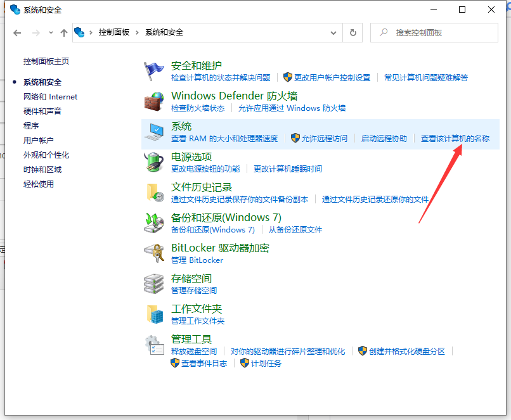The image size is (511, 420).
Task: Open 工作文件夹 via its folder icon
Action: (x=153, y=314)
